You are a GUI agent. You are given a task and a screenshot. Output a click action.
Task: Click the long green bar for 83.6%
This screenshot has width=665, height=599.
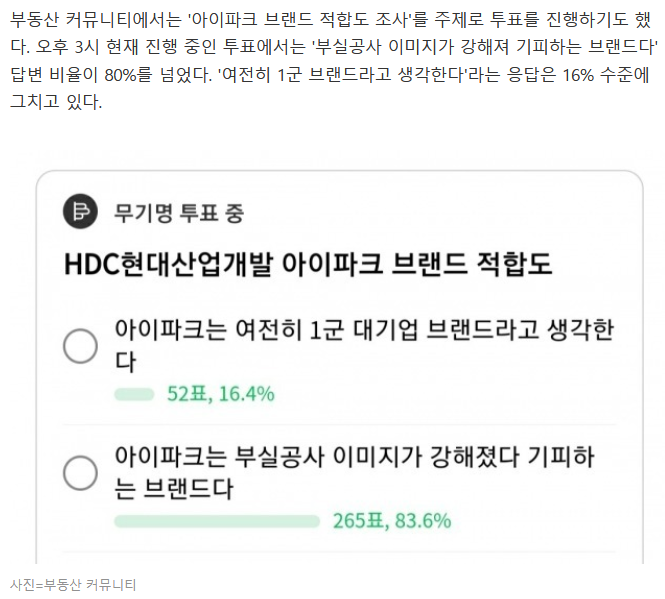click(217, 521)
